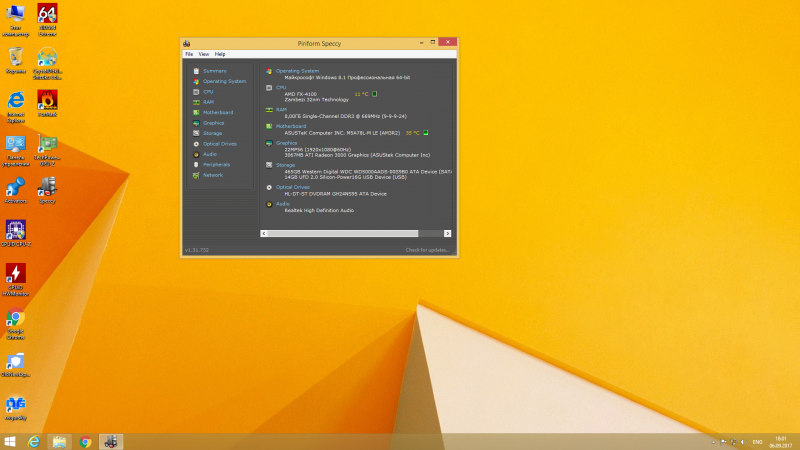Select Peripherals in the sidebar
Viewport: 800px width, 450px height.
click(216, 165)
